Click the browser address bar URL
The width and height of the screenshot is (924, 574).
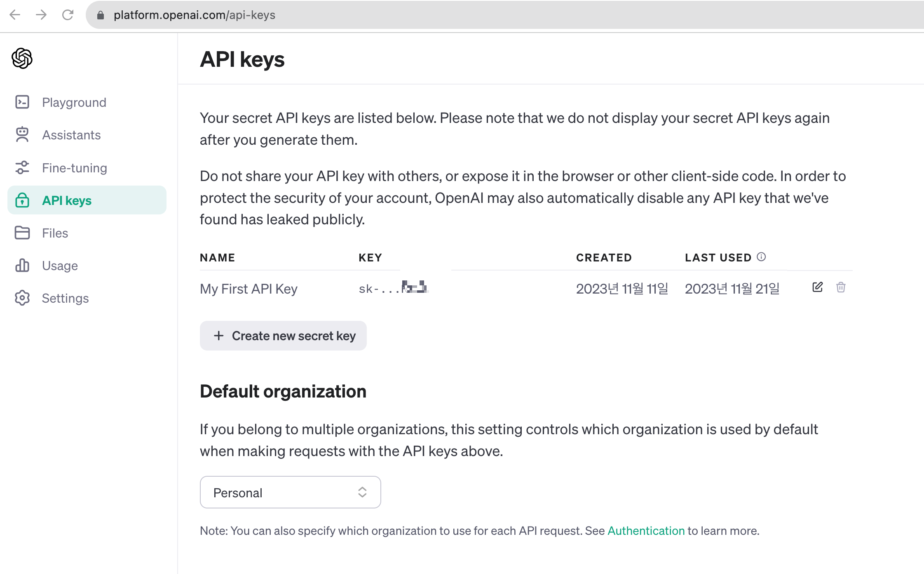(x=195, y=15)
